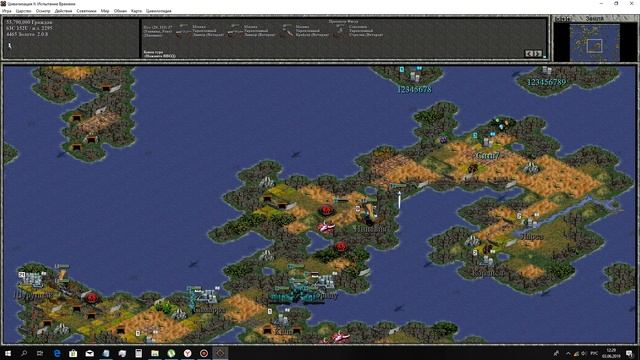Open the Советники menu
Screen dimensions: 640x360
tap(87, 11)
